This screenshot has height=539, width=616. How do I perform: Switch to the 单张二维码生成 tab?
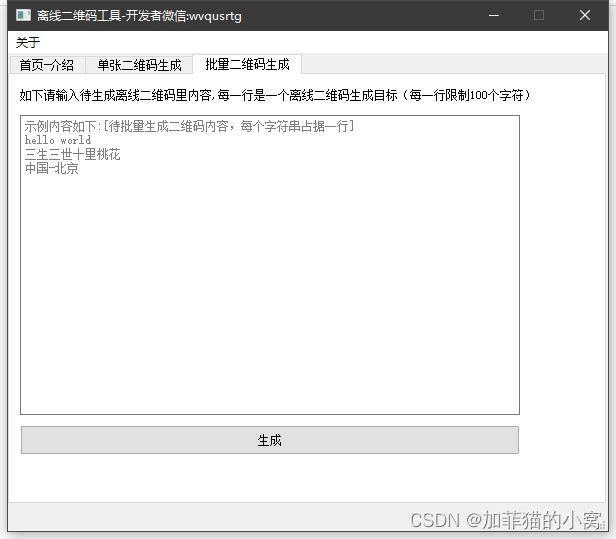pyautogui.click(x=139, y=65)
